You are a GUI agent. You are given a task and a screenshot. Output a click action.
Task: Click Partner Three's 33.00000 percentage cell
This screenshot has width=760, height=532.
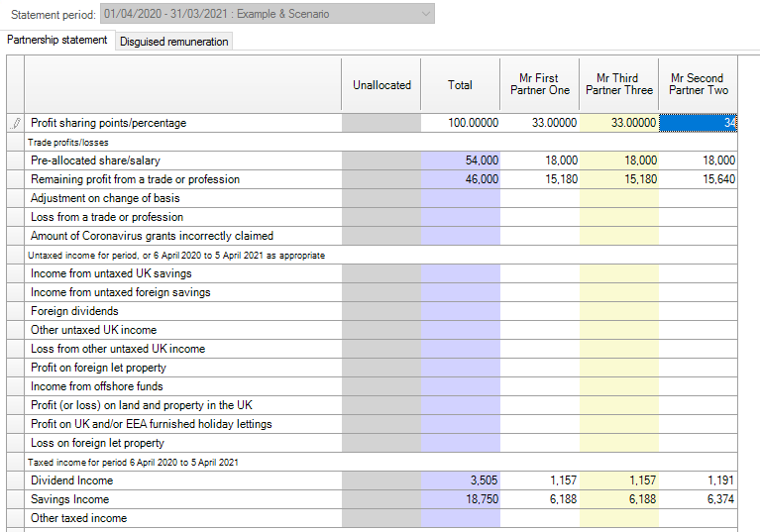[619, 123]
